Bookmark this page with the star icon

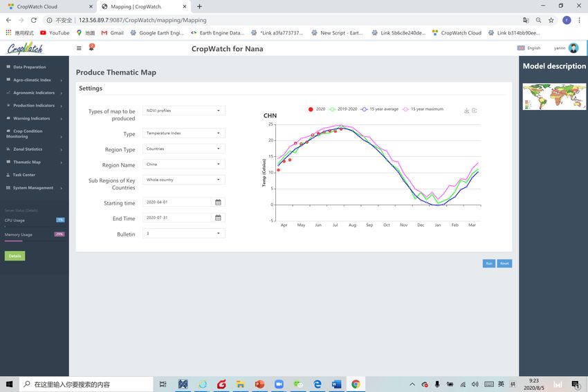pos(551,20)
